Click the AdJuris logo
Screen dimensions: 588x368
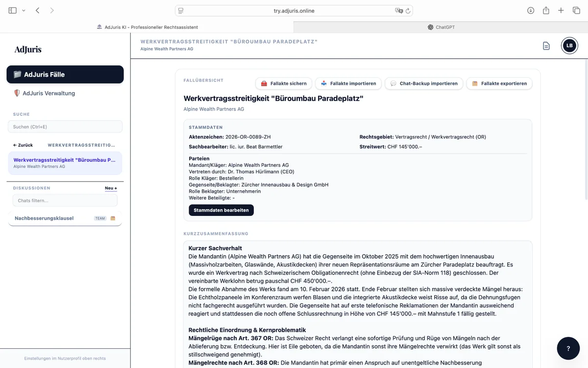[x=28, y=49]
